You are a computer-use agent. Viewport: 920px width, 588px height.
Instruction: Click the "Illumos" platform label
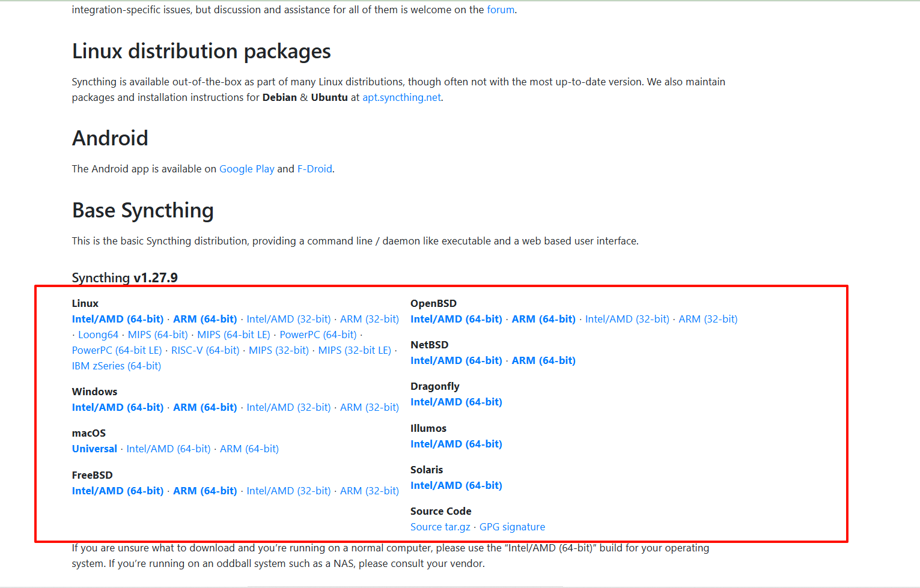(428, 428)
